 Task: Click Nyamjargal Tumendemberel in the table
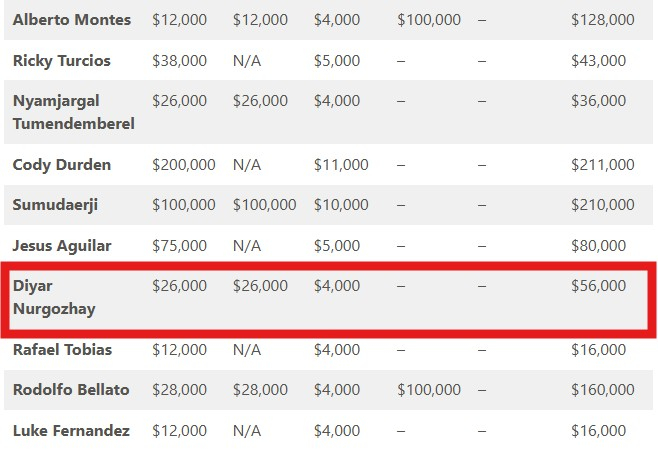pos(73,112)
